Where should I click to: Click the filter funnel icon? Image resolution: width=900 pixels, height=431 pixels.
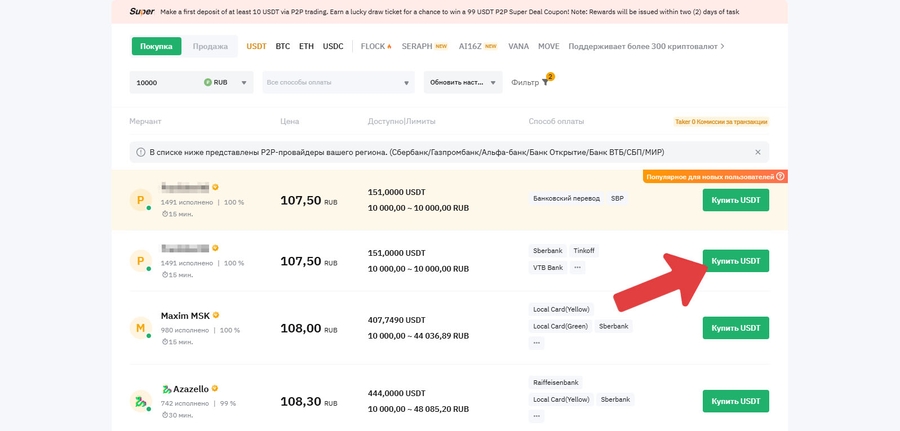click(x=545, y=83)
